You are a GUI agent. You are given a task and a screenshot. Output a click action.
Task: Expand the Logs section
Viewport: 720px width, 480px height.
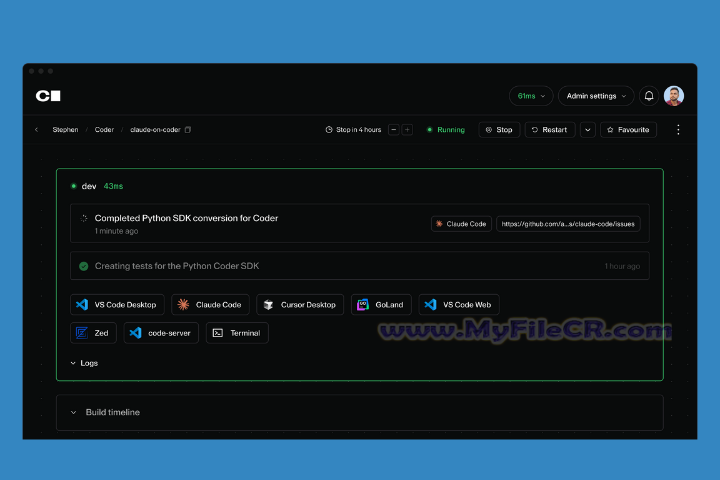[84, 363]
